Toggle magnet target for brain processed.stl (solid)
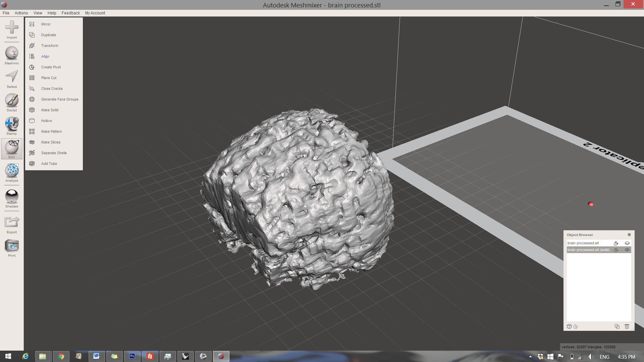The width and height of the screenshot is (644, 362). pos(616,250)
